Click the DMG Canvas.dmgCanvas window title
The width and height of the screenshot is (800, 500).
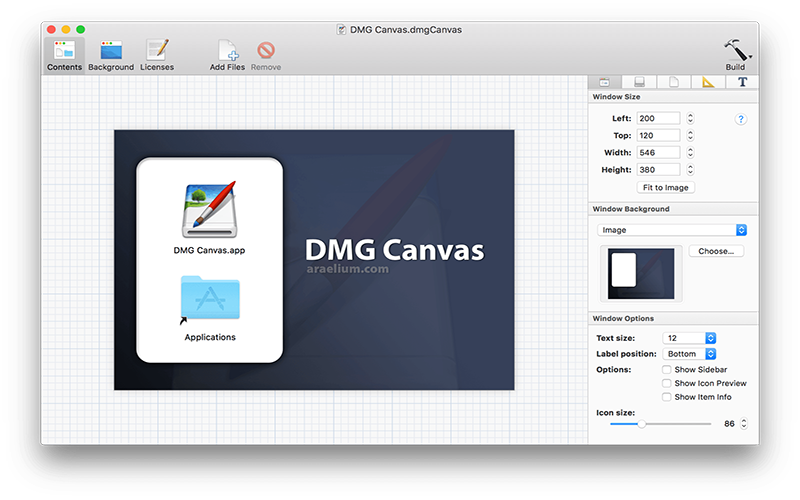(406, 30)
